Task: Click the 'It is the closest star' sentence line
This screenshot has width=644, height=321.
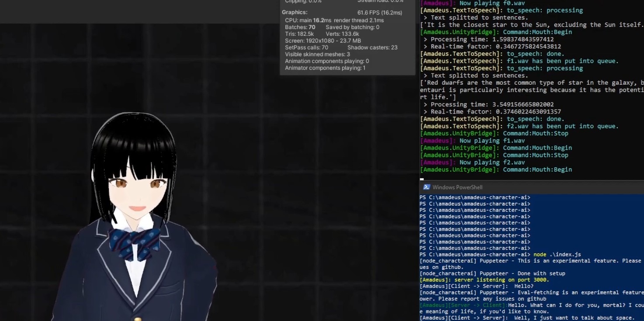Action: coord(532,25)
